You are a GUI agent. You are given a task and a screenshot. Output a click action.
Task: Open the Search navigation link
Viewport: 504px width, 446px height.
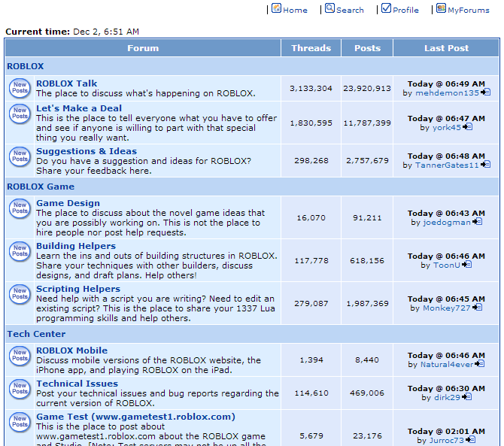coord(350,11)
